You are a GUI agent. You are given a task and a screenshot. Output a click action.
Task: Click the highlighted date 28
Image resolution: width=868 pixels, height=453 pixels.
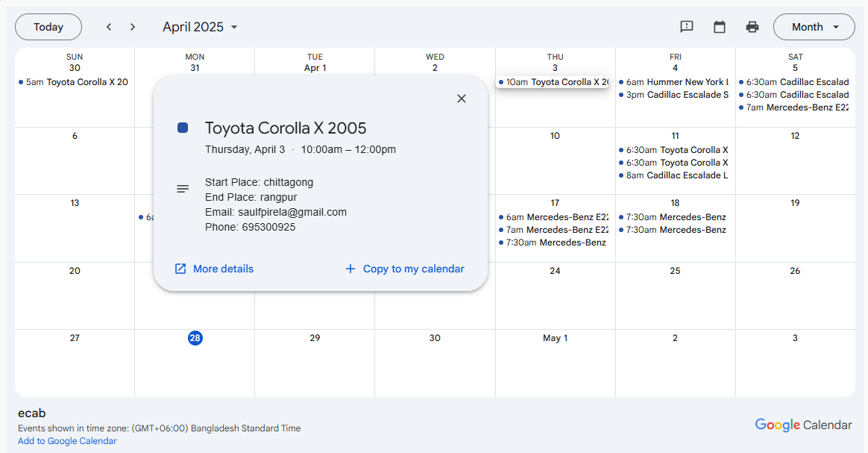(x=195, y=338)
